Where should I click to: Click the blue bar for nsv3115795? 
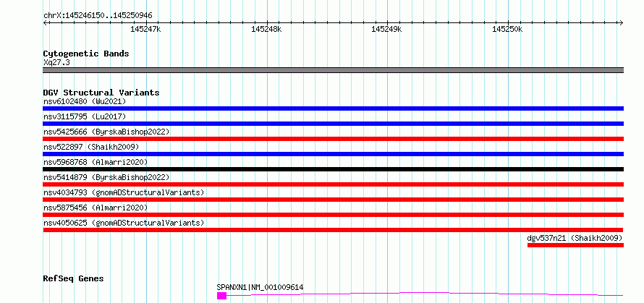[334, 124]
